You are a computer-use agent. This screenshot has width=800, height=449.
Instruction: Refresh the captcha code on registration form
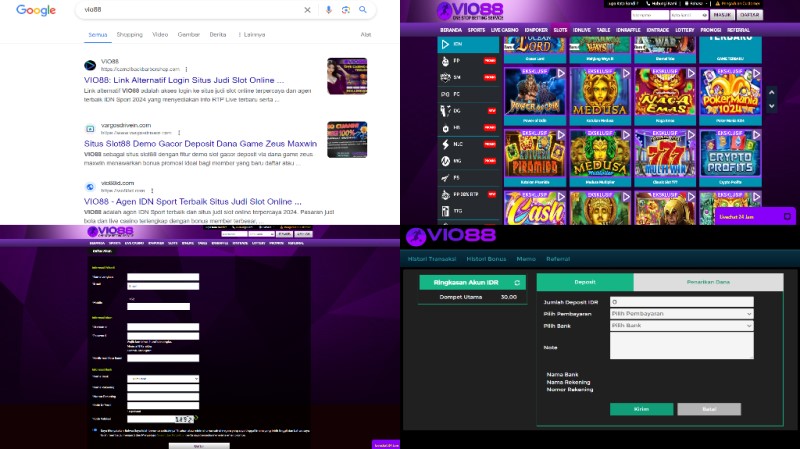tap(196, 418)
